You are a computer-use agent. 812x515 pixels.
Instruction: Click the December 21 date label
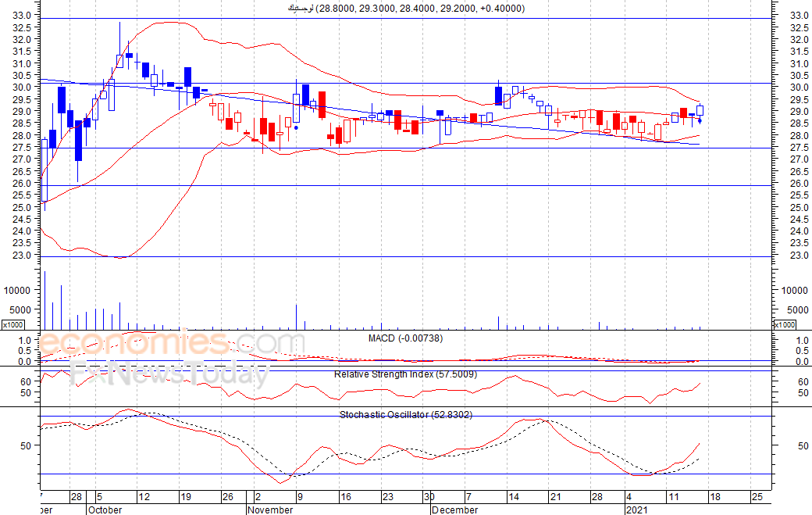point(556,497)
